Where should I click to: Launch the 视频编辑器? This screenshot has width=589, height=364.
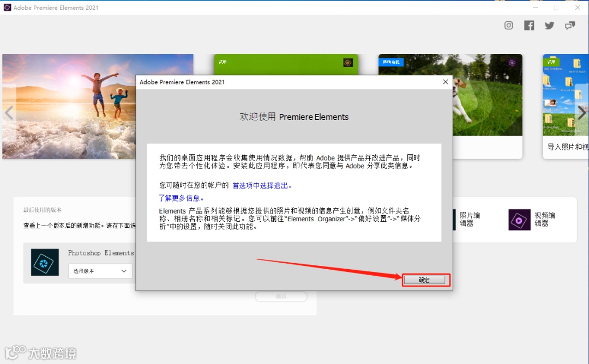point(532,220)
